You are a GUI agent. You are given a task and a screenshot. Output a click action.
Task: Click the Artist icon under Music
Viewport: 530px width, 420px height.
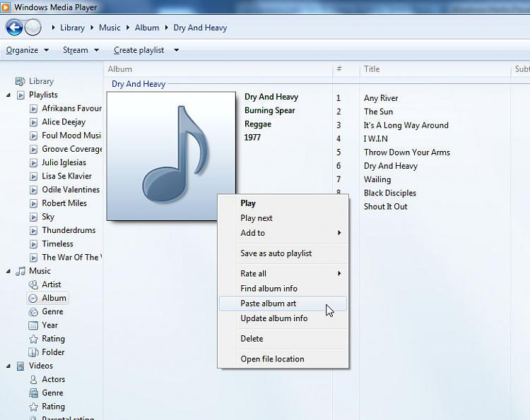[33, 284]
